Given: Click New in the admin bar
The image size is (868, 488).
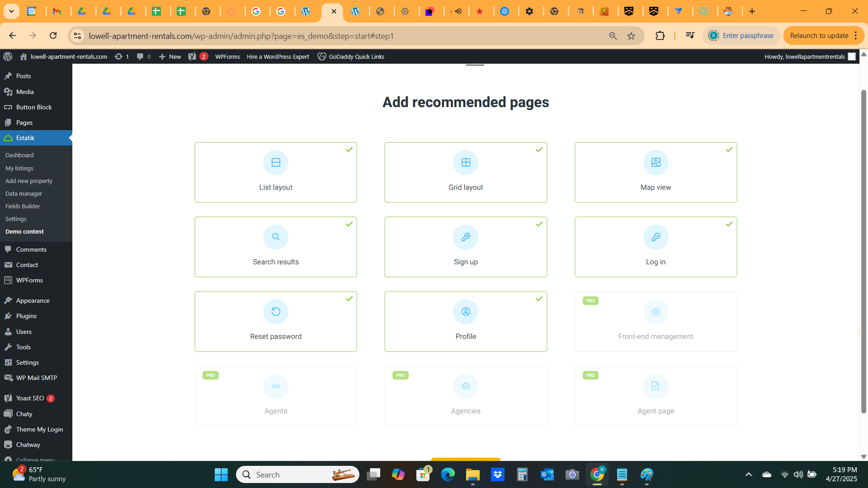Looking at the screenshot, I should 170,56.
